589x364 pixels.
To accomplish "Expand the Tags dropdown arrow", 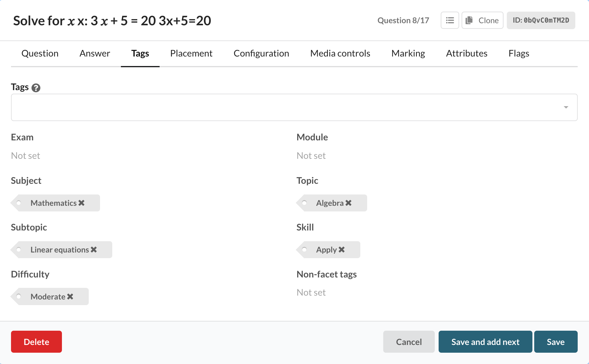I will click(566, 107).
